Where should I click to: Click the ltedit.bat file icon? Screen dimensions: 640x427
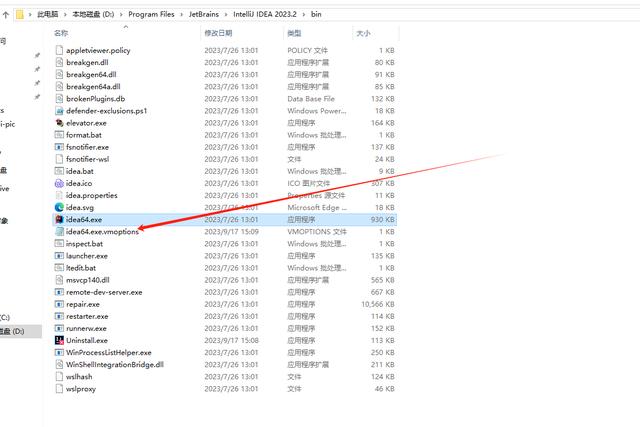(59, 268)
